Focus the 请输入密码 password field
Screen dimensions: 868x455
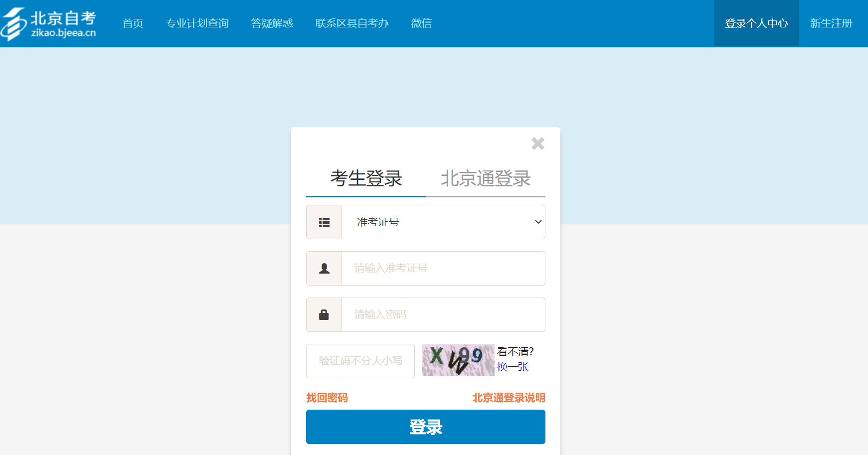coord(443,315)
